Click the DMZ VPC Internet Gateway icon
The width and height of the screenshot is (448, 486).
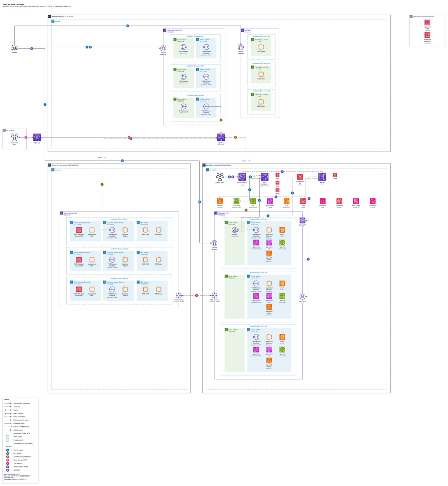(x=241, y=47)
